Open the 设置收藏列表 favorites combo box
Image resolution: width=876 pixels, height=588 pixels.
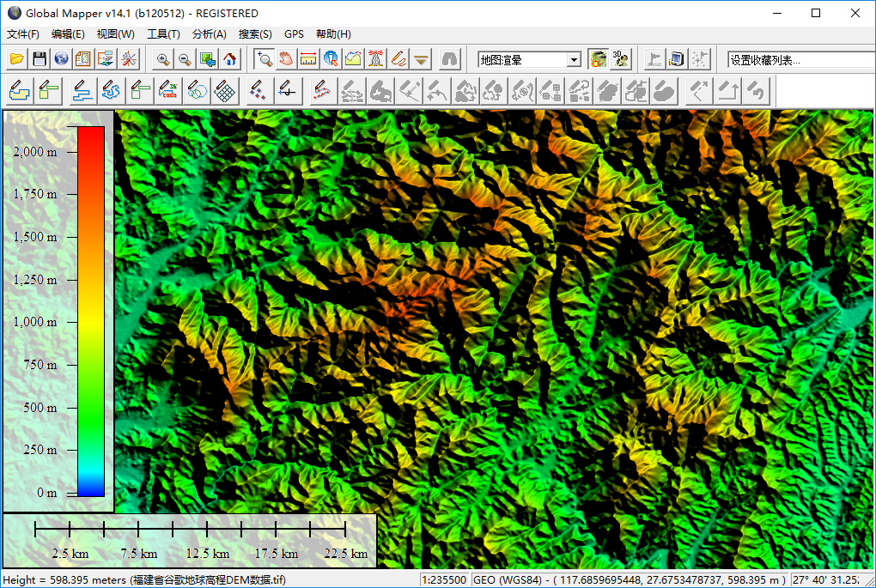point(800,60)
